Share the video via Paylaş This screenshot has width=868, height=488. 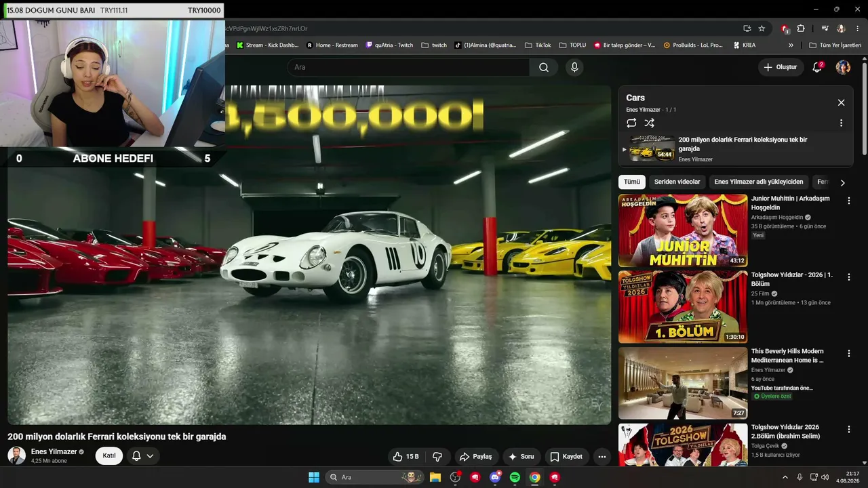point(475,457)
